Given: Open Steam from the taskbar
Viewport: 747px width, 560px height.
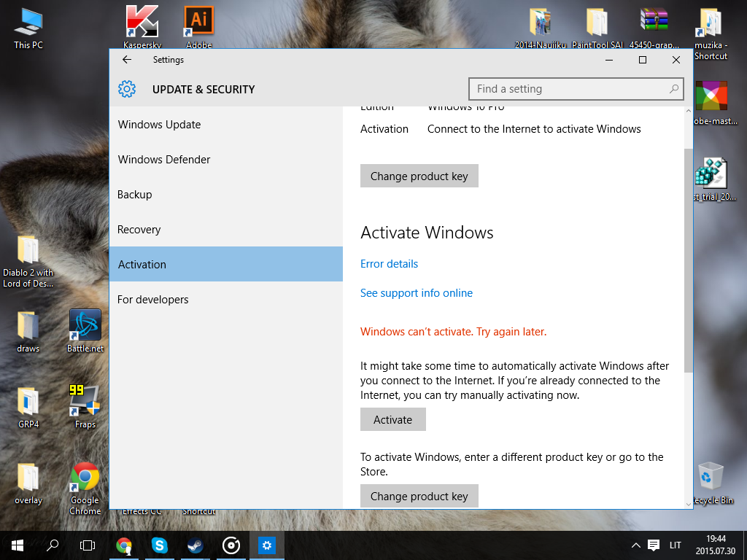Looking at the screenshot, I should tap(195, 545).
